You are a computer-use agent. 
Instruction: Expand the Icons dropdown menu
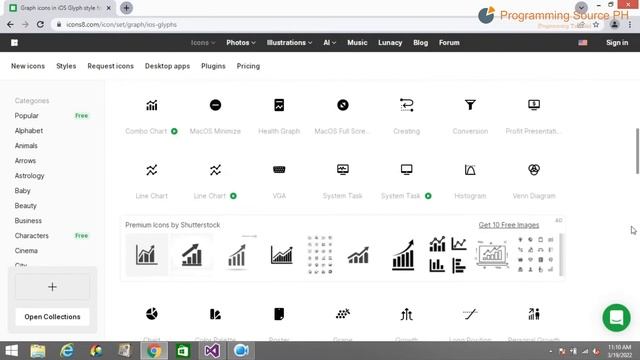pyautogui.click(x=203, y=42)
